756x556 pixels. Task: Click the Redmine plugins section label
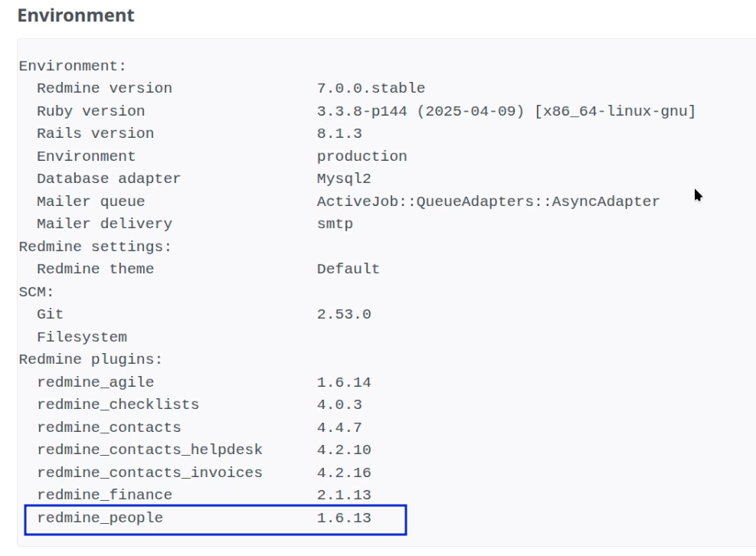point(90,360)
